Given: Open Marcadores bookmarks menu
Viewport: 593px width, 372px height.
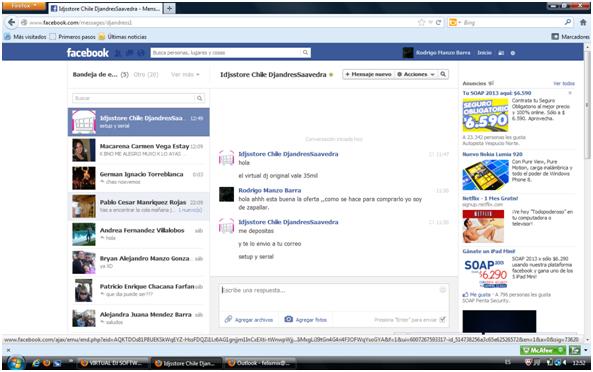Looking at the screenshot, I should 571,37.
